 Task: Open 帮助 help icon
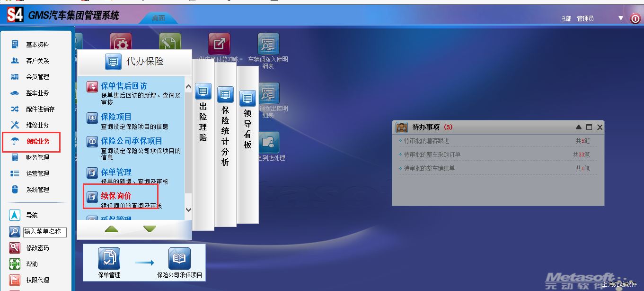pos(15,264)
